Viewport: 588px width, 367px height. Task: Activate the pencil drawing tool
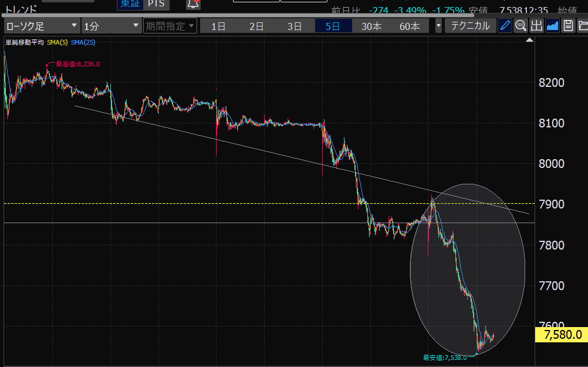click(x=505, y=26)
